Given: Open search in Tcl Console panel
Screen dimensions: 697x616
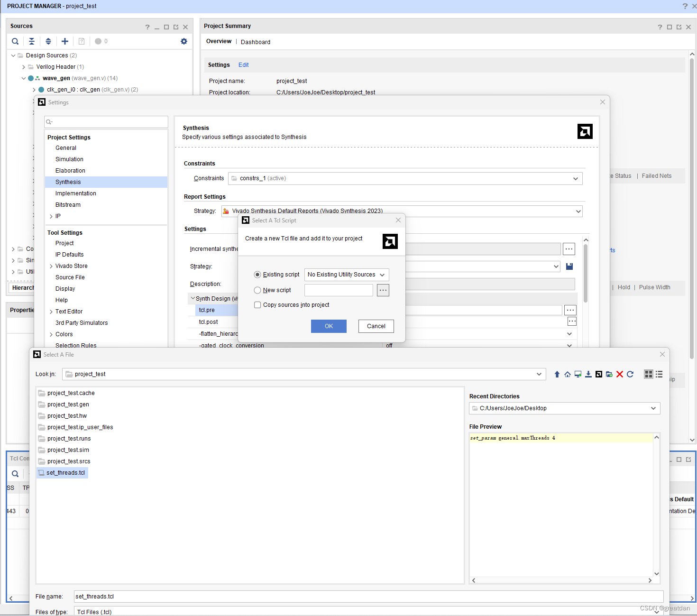Looking at the screenshot, I should click(x=15, y=474).
